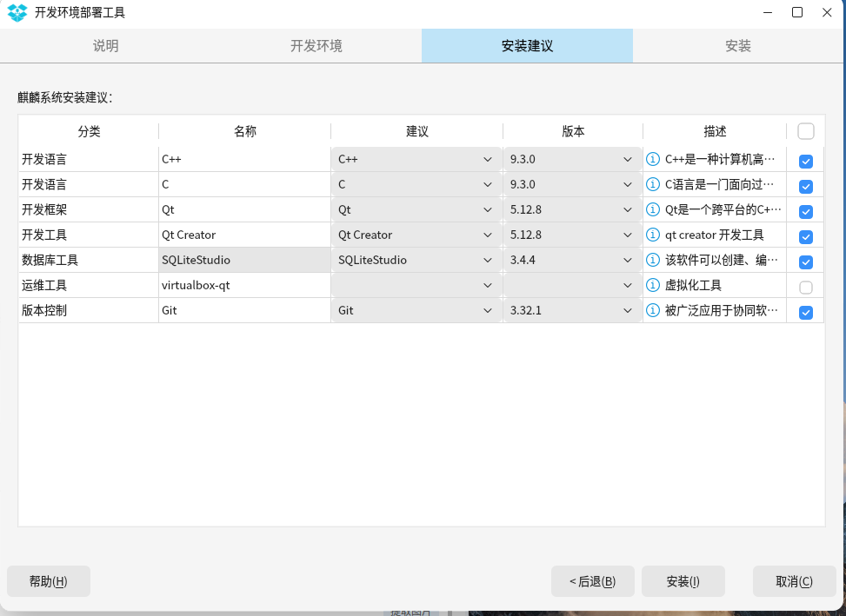Uncheck the Git row checkbox
This screenshot has width=846, height=616.
click(805, 313)
